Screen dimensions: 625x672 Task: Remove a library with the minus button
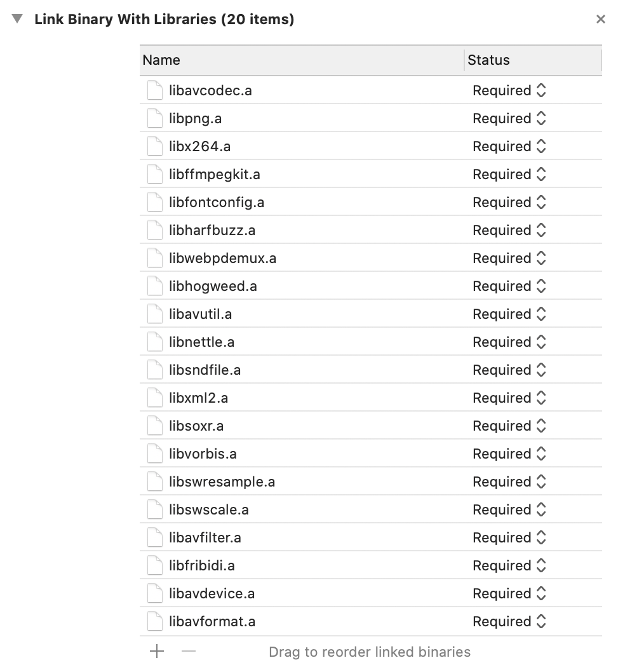coord(189,652)
